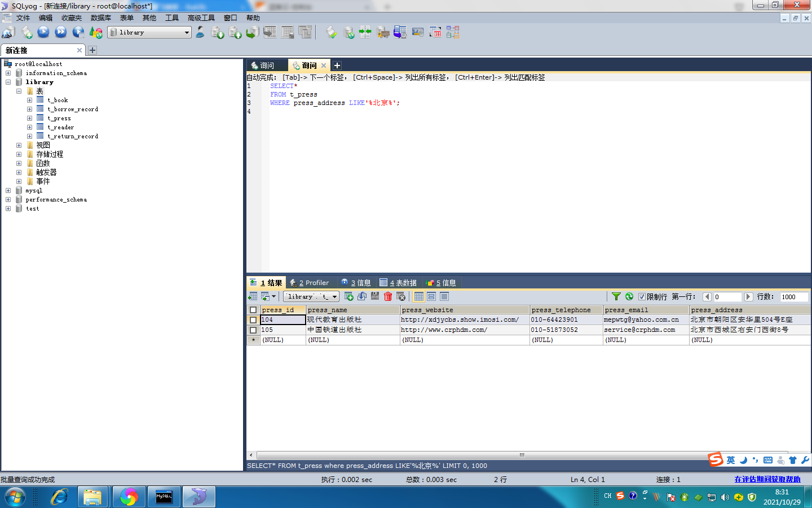Expand the information_schema database node
812x508 pixels.
click(8, 73)
